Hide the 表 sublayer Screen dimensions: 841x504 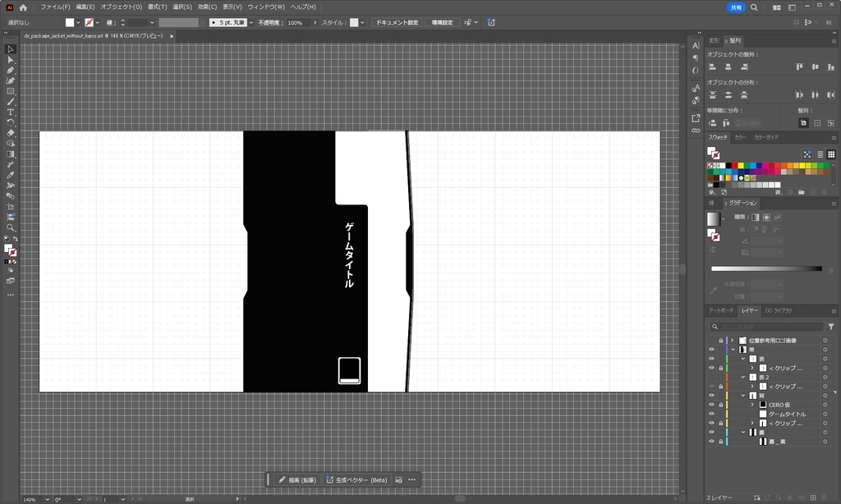point(711,359)
